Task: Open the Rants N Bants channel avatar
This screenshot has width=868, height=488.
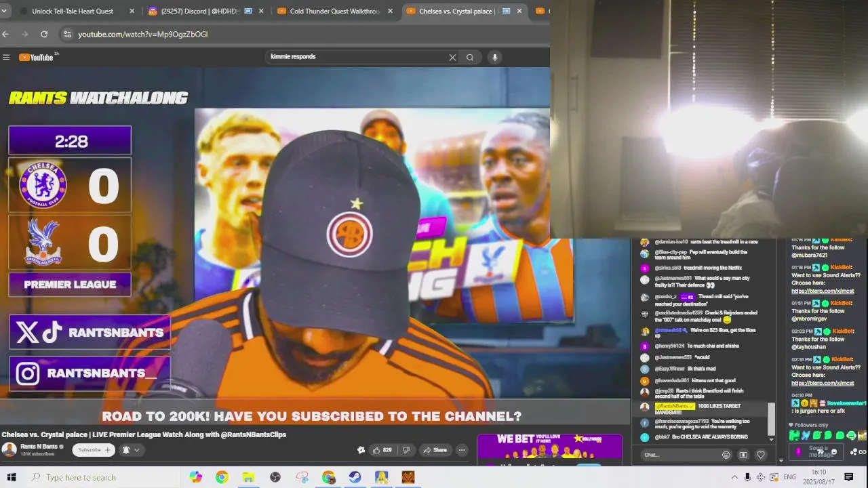Action: point(9,449)
